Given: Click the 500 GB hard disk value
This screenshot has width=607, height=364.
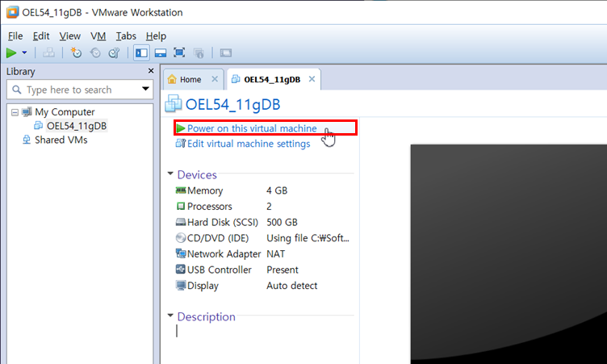Looking at the screenshot, I should 282,222.
